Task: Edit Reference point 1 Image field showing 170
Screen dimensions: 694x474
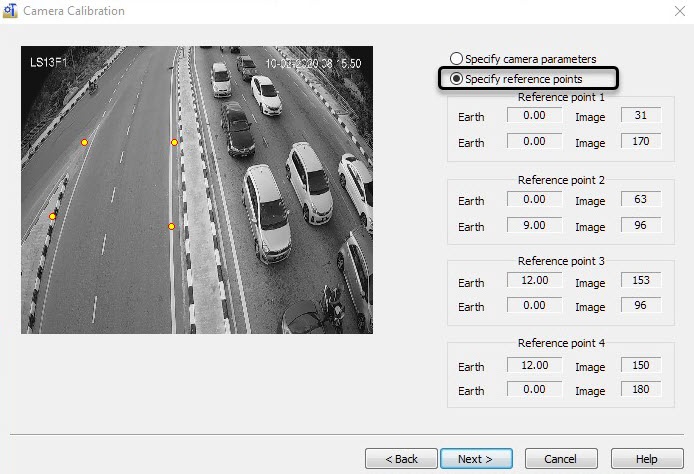Action: click(x=641, y=141)
